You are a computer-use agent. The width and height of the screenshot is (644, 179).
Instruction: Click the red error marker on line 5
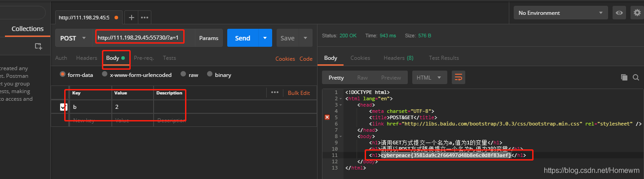point(327,117)
